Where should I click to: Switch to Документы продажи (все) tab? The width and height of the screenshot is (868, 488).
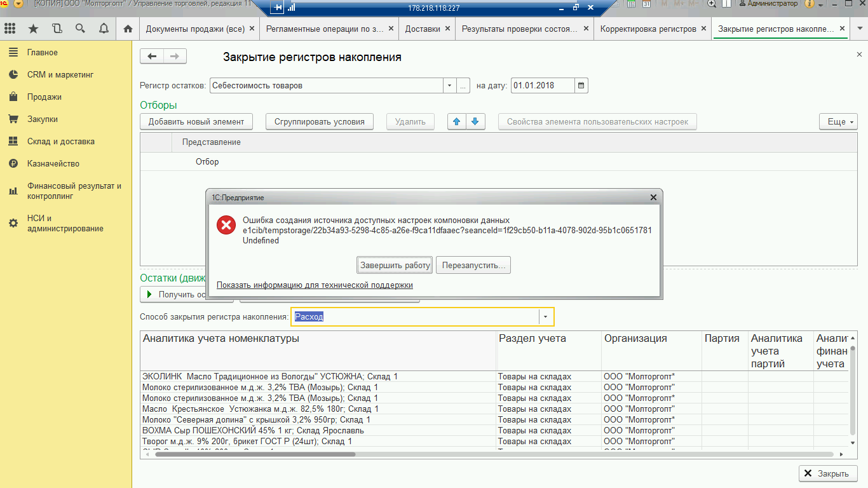coord(200,29)
